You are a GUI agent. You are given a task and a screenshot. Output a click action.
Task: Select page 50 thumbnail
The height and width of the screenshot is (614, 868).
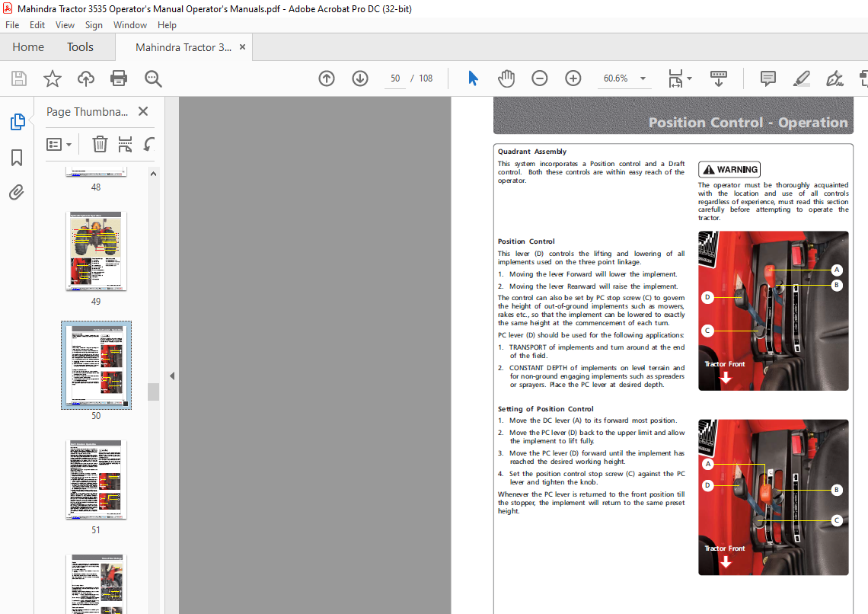[96, 366]
